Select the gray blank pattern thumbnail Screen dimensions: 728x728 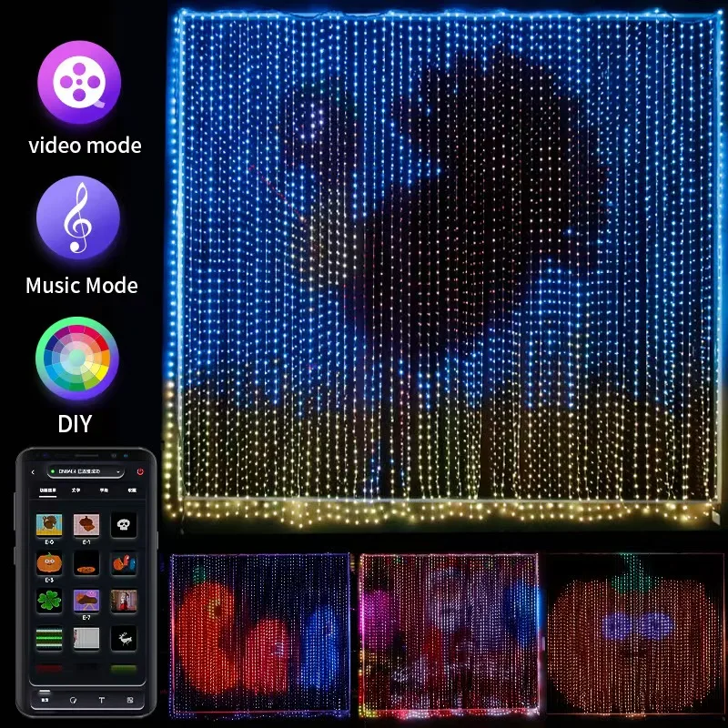[86, 639]
